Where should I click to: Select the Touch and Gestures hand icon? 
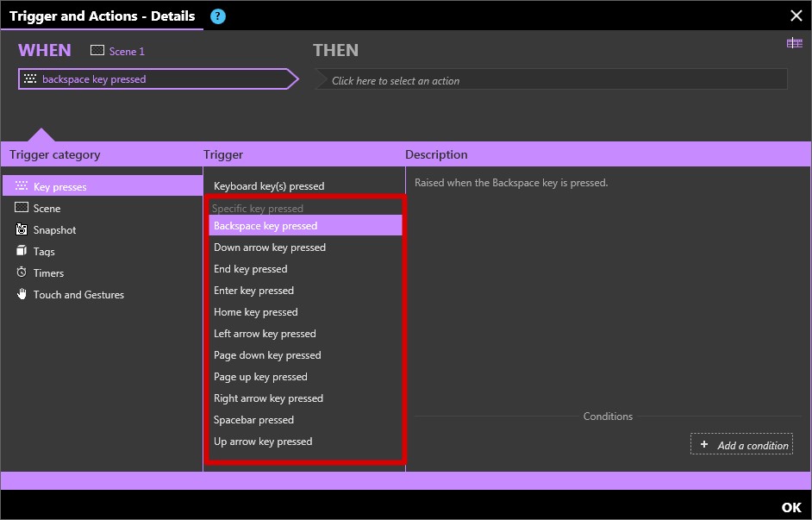pos(22,294)
